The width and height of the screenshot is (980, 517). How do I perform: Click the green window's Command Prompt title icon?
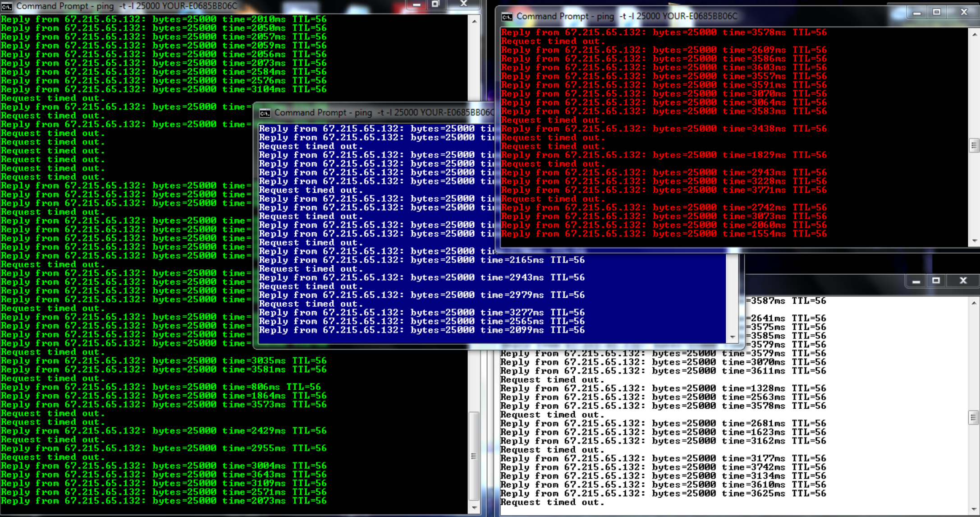6,6
